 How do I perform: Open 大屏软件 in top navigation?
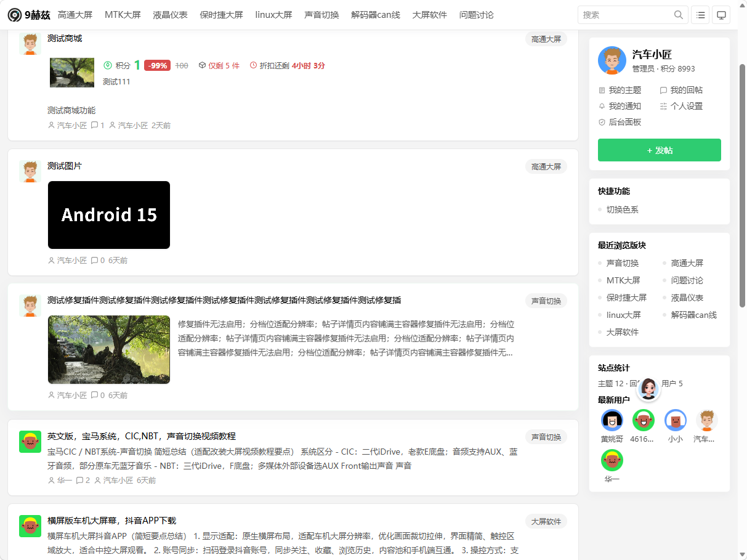[430, 15]
